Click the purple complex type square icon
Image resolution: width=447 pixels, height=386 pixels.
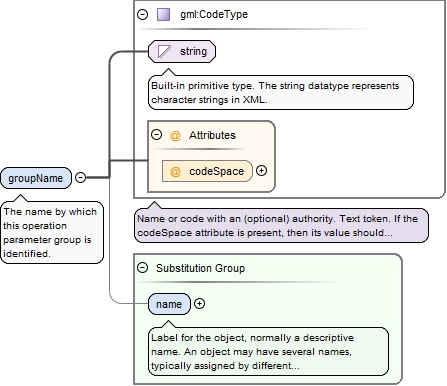click(x=163, y=14)
